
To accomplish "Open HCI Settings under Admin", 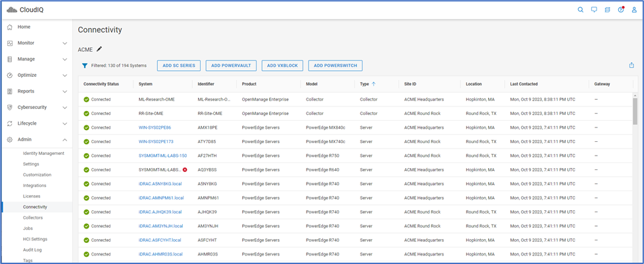I will [35, 239].
